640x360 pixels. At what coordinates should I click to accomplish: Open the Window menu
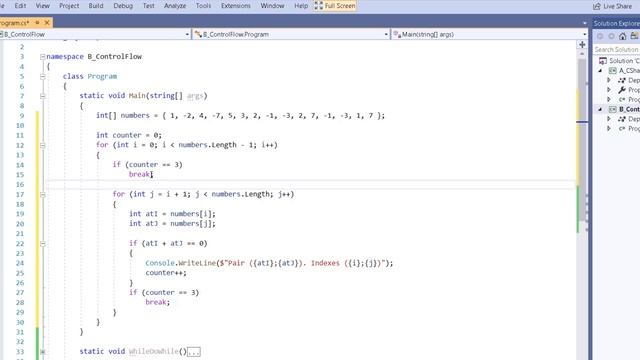272,6
